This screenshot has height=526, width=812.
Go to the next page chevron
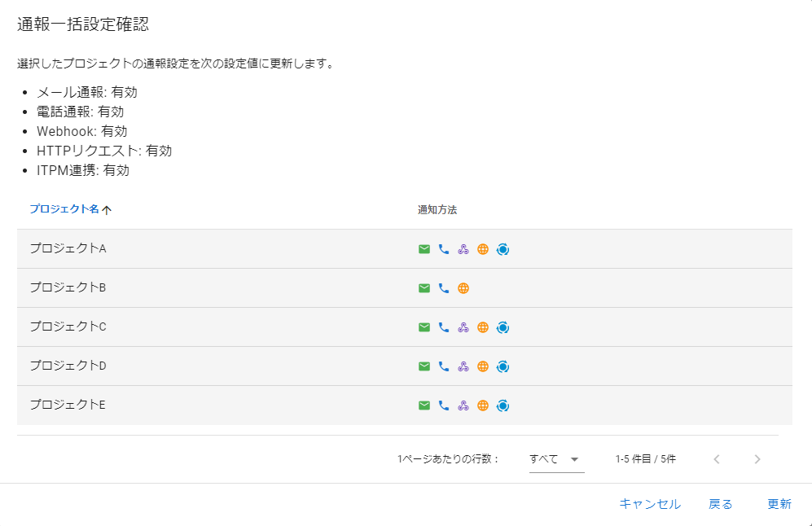click(x=757, y=459)
